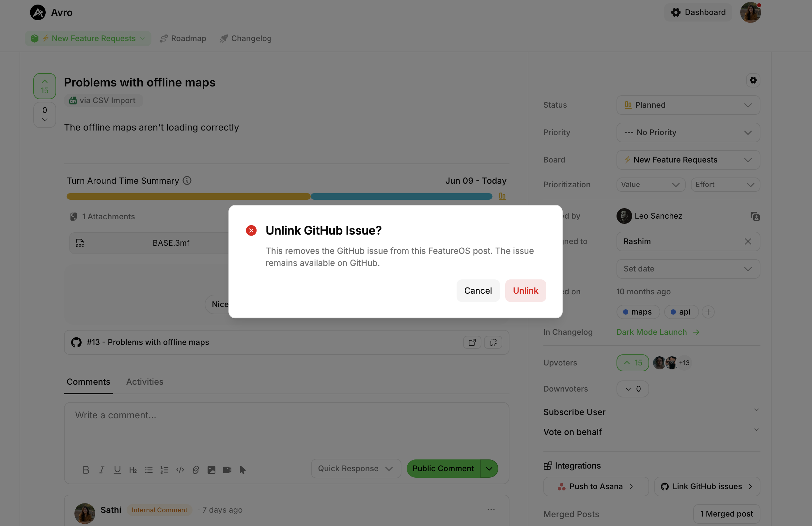
Task: Open the Set date dropdown
Action: point(688,269)
